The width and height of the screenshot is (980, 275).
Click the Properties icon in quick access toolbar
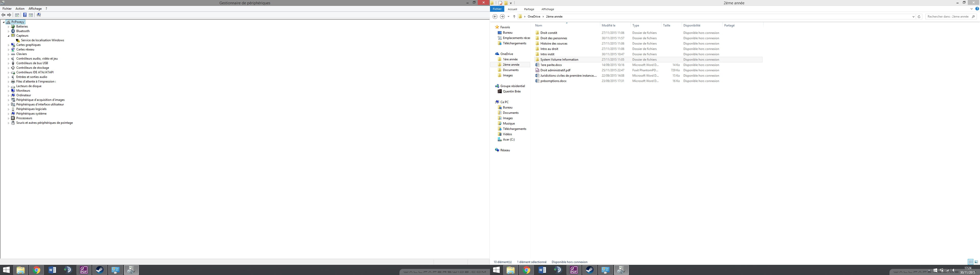point(500,3)
